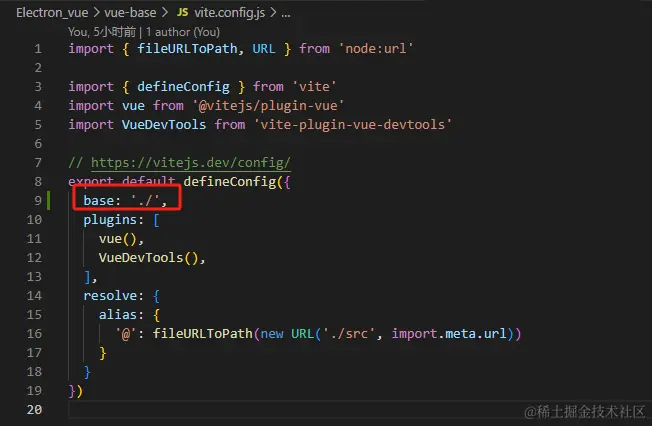Click VueDevTools() call line 12
The height and width of the screenshot is (426, 652).
[148, 258]
